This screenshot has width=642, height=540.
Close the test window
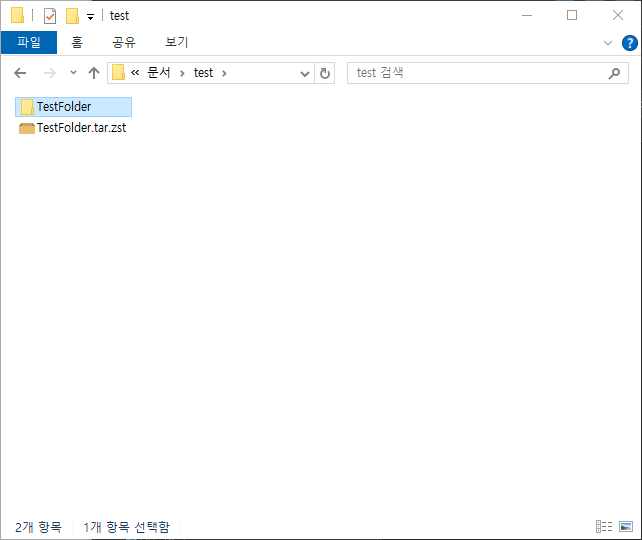coord(617,16)
